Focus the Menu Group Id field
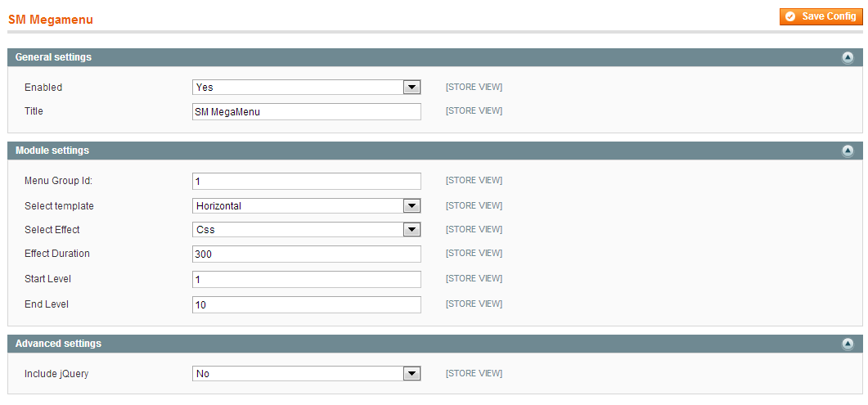The image size is (868, 405). click(x=307, y=181)
